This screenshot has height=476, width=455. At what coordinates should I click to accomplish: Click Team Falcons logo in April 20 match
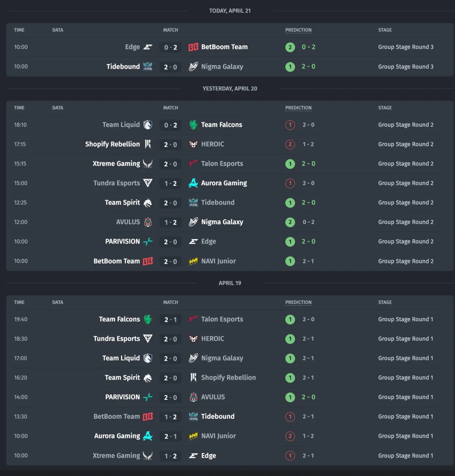[x=193, y=125]
